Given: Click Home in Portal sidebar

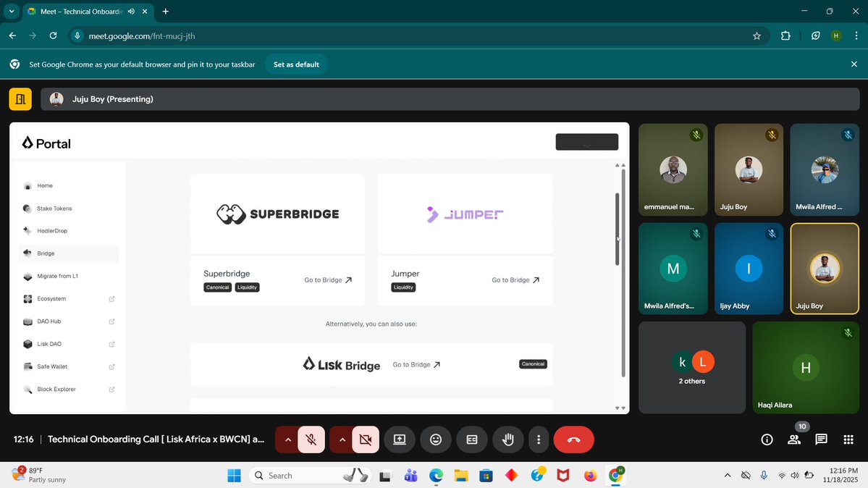Looking at the screenshot, I should pos(69,185).
